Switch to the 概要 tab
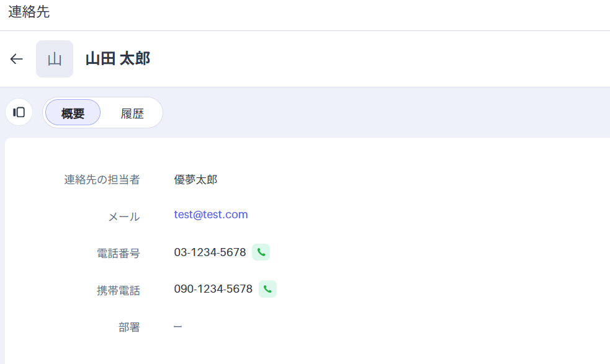This screenshot has height=364, width=610. click(x=73, y=113)
